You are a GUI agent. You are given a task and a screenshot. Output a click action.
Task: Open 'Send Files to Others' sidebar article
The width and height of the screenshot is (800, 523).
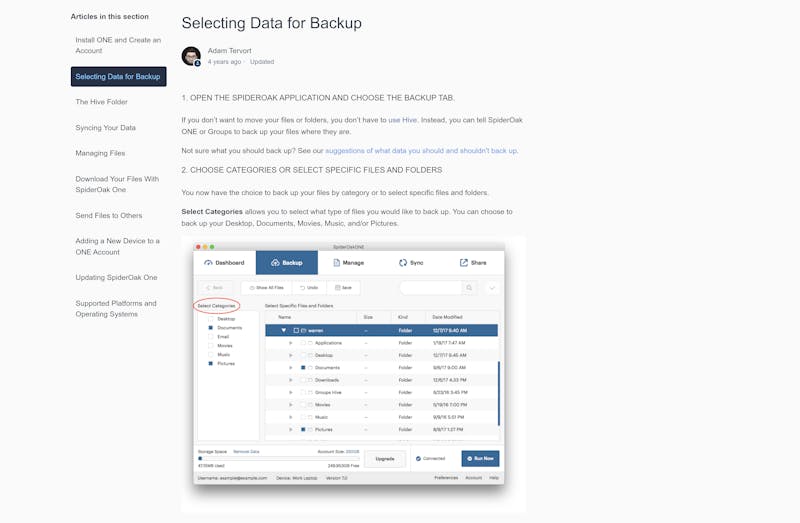click(x=109, y=215)
